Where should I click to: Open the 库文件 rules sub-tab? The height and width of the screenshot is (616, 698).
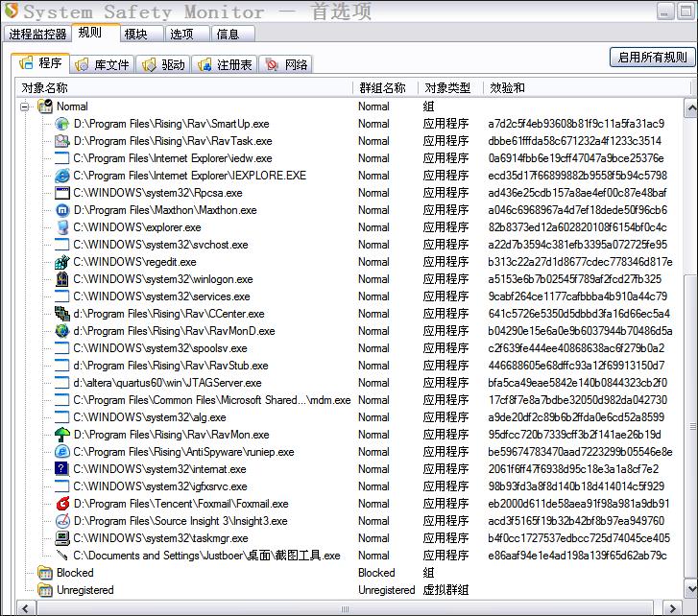[x=104, y=65]
